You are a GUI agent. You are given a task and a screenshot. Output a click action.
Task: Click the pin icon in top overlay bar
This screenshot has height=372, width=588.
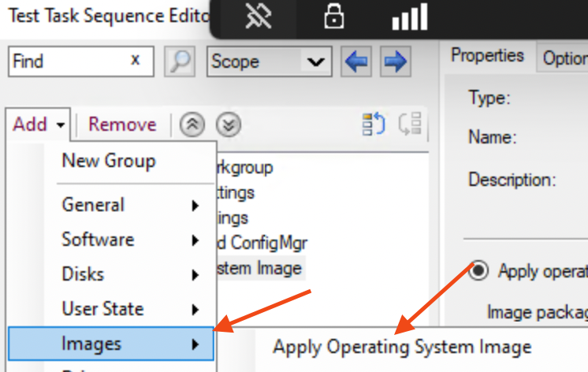point(259,17)
